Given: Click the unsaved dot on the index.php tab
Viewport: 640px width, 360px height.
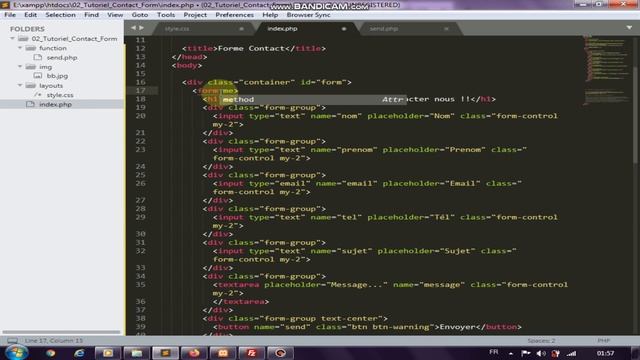Looking at the screenshot, I should tap(344, 29).
